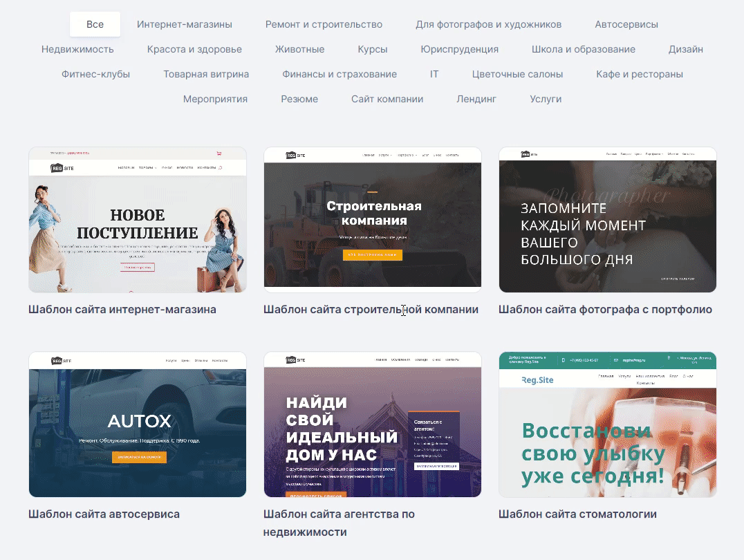
Task: Open the photographer portfolio template thumbnail
Action: pos(607,220)
